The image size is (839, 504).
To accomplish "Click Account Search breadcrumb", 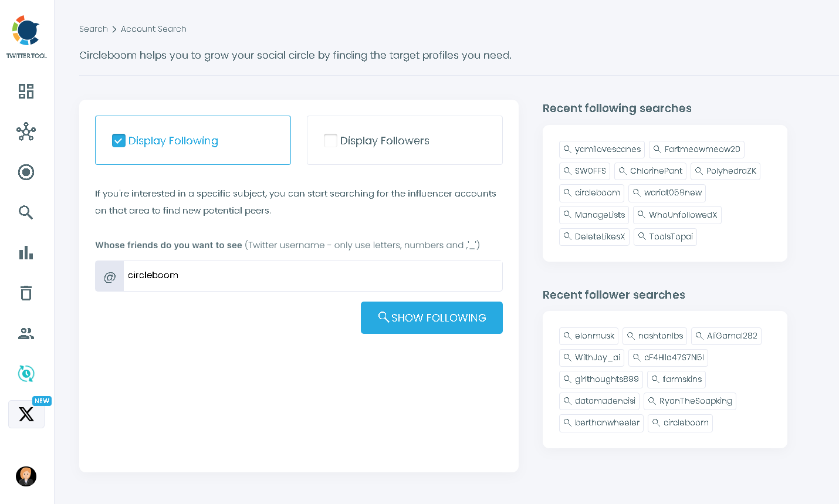I will point(154,29).
